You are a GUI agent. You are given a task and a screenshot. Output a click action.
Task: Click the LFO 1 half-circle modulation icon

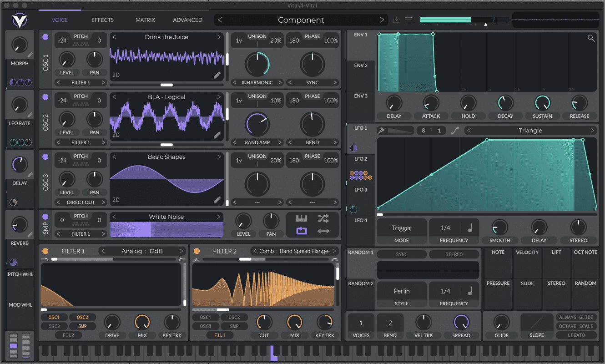click(353, 148)
